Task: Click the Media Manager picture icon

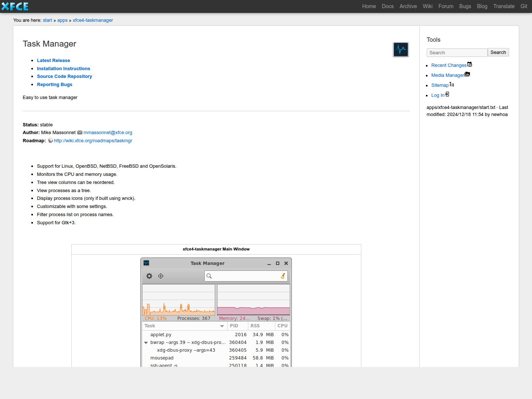Action: click(467, 74)
